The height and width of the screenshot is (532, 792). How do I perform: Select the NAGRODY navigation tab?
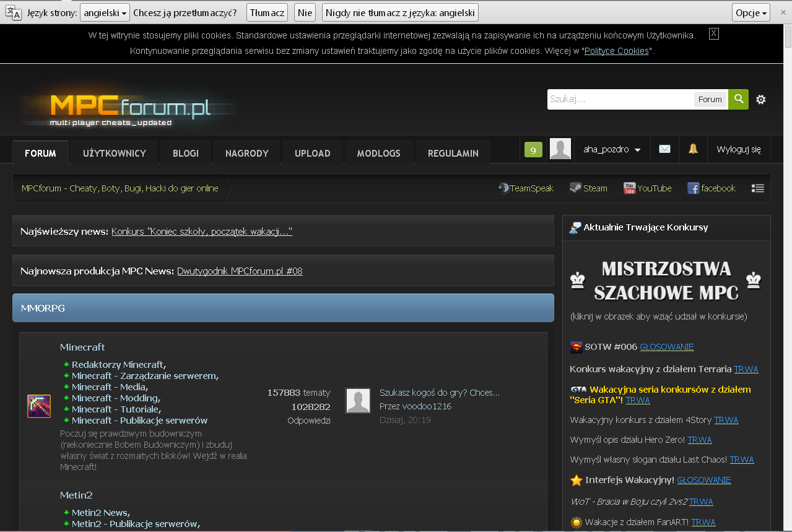point(247,153)
